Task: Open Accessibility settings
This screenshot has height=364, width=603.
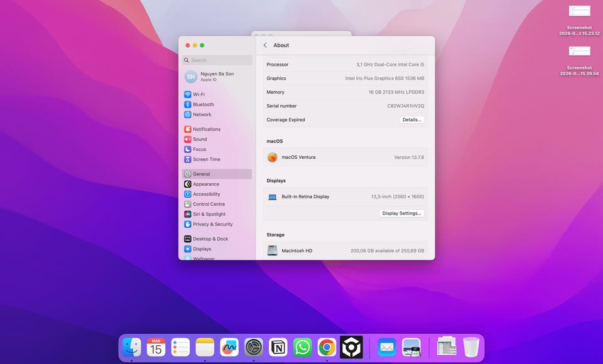Action: click(x=206, y=194)
